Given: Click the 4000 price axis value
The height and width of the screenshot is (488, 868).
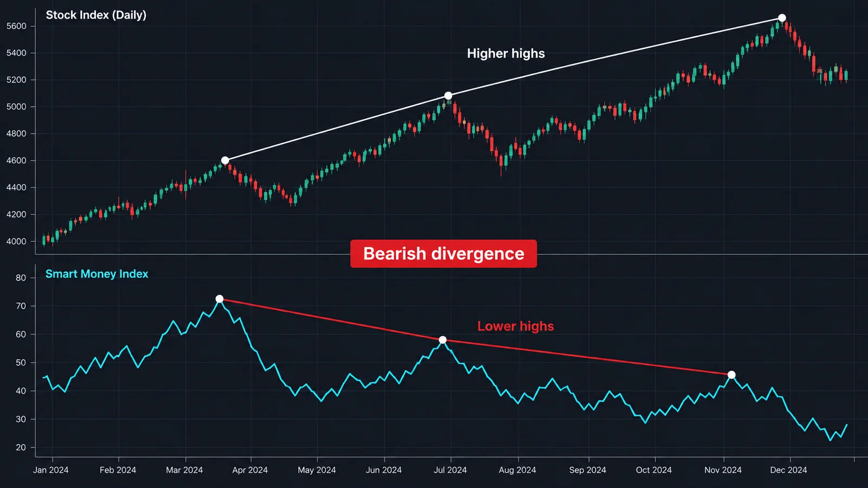Looking at the screenshot, I should (x=16, y=241).
